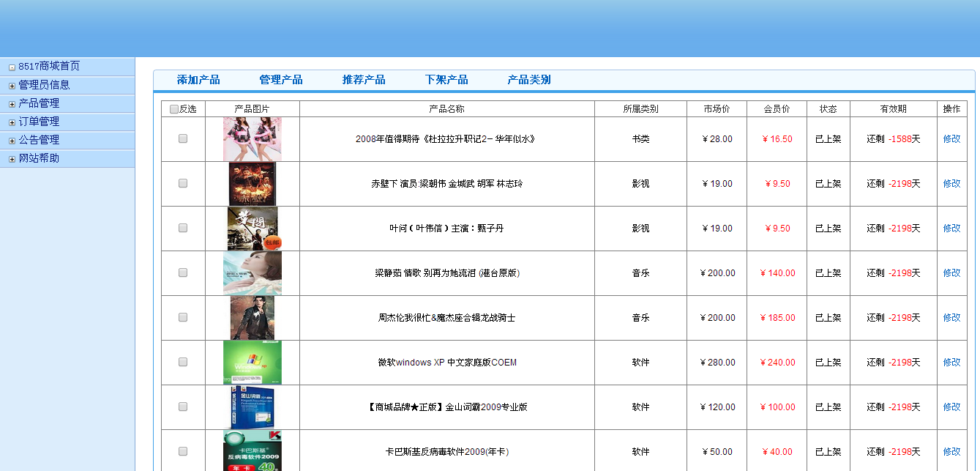Open the 产品类别 tab

point(529,80)
